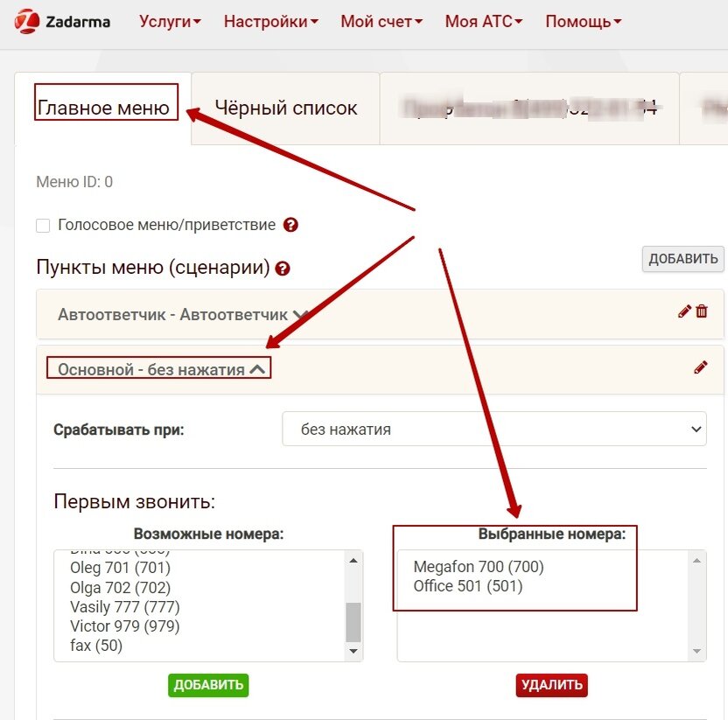Screen dimensions: 728x720
Task: Edit the Автоответчик scenario with the pencil icon
Action: point(684,311)
